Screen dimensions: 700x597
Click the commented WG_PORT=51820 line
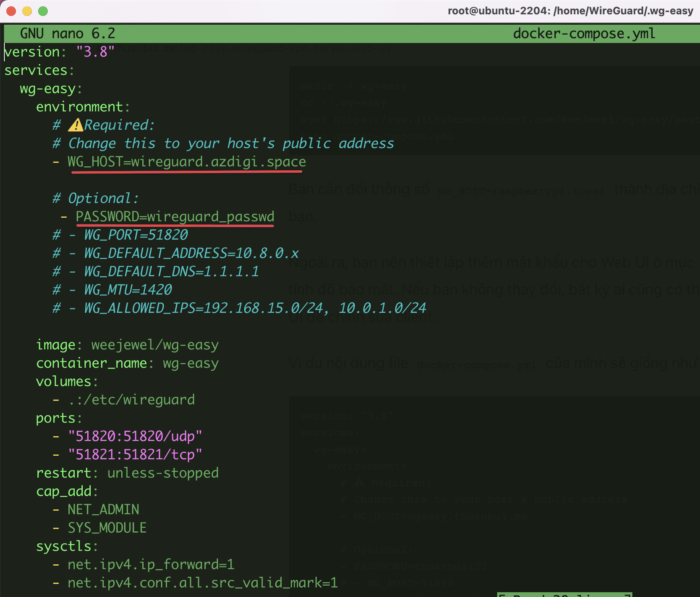119,235
